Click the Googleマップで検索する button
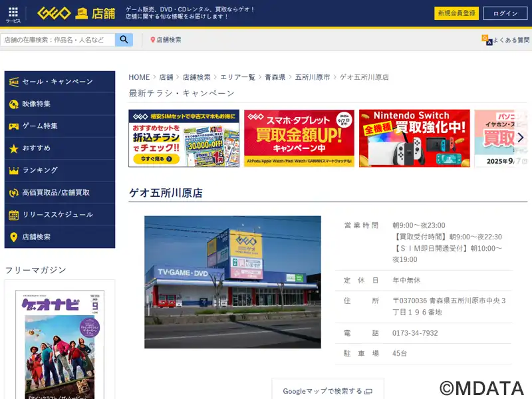This screenshot has height=399, width=532. pos(328,390)
